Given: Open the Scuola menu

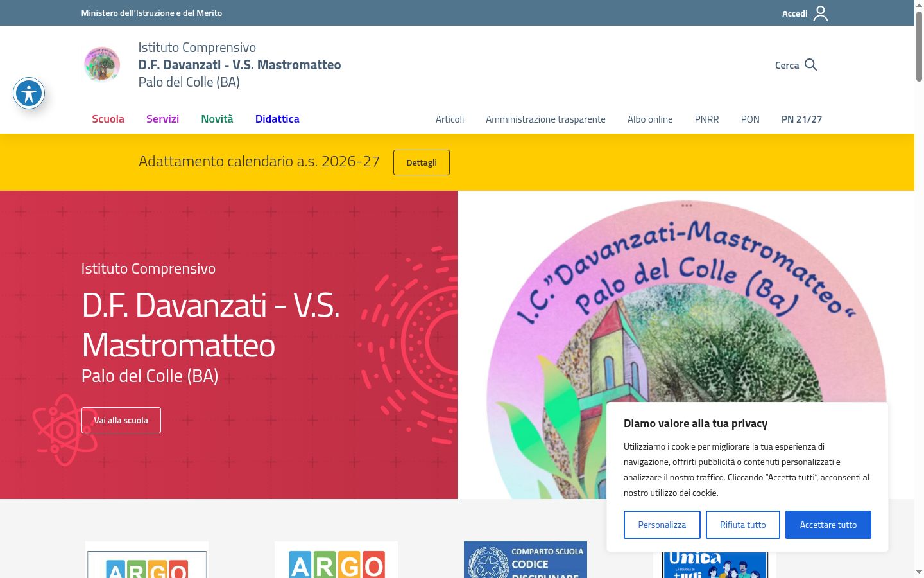Looking at the screenshot, I should click(108, 119).
